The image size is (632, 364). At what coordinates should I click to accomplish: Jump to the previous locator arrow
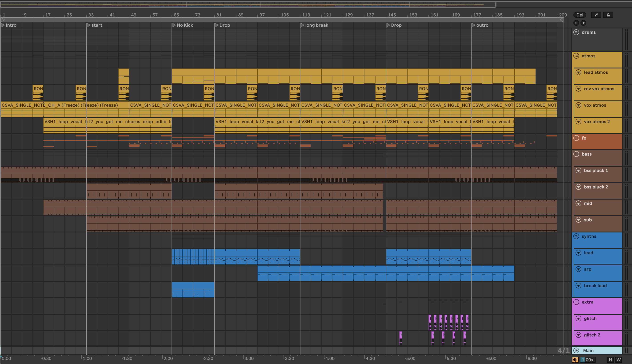(x=576, y=23)
